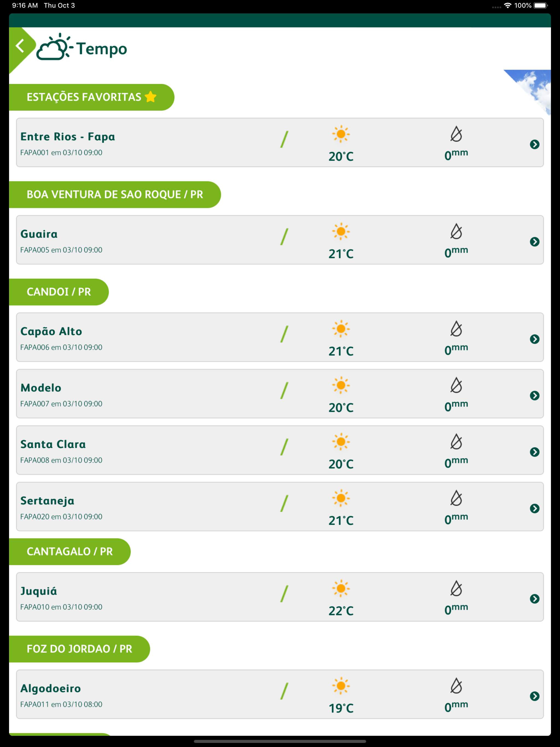Select the Candoi / PR section label
The height and width of the screenshot is (747, 560).
click(59, 292)
